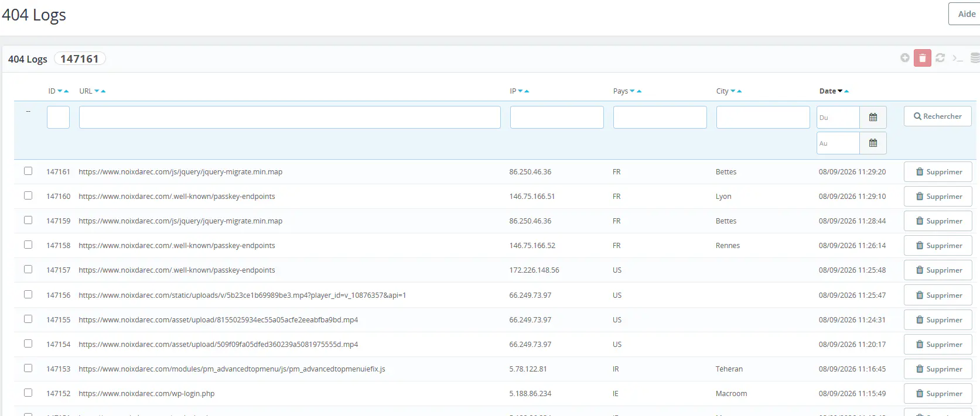Click the city cell Téhéran
The width and height of the screenshot is (980, 416).
[729, 369]
